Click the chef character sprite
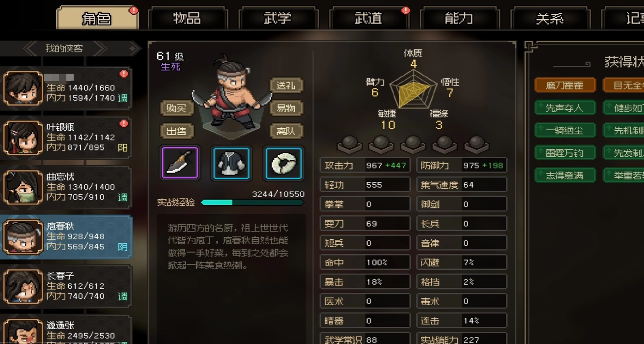Viewport: 644px width, 344px height. [x=231, y=94]
